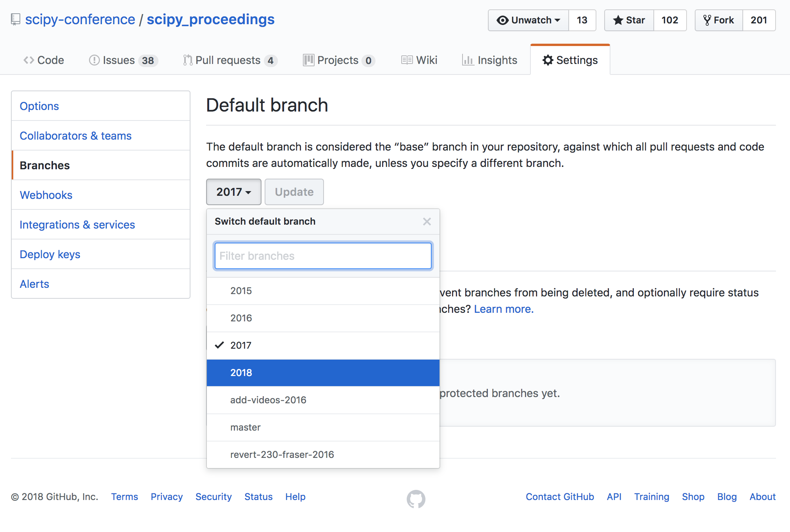The image size is (790, 532).
Task: Click the disabled Update button
Action: click(294, 192)
